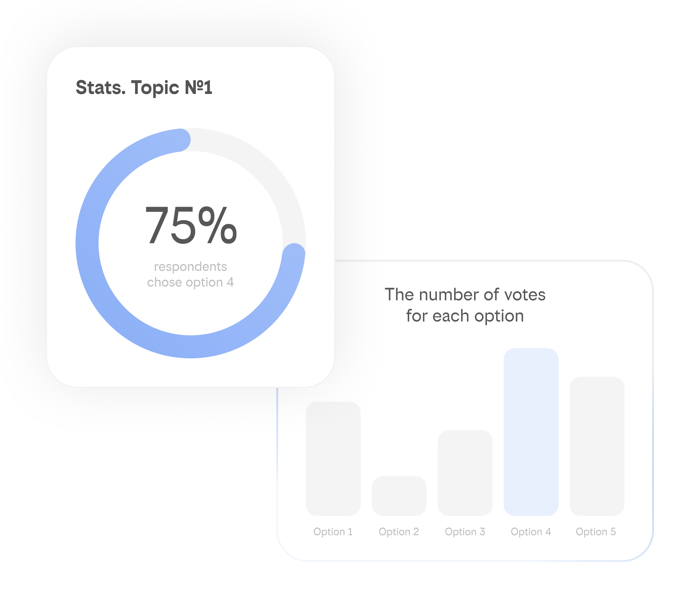Image resolution: width=700 pixels, height=608 pixels.
Task: Click the 'chose option 4' caption line
Action: (x=190, y=282)
